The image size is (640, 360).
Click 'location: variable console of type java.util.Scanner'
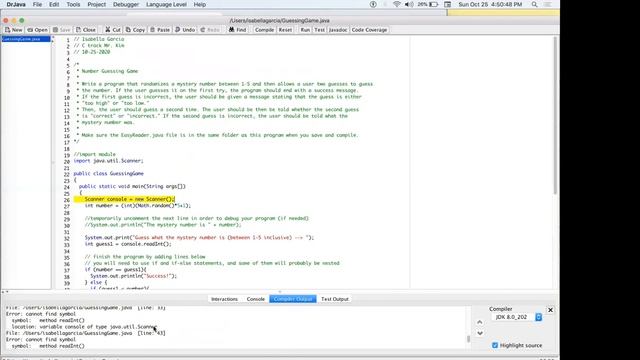(x=84, y=327)
